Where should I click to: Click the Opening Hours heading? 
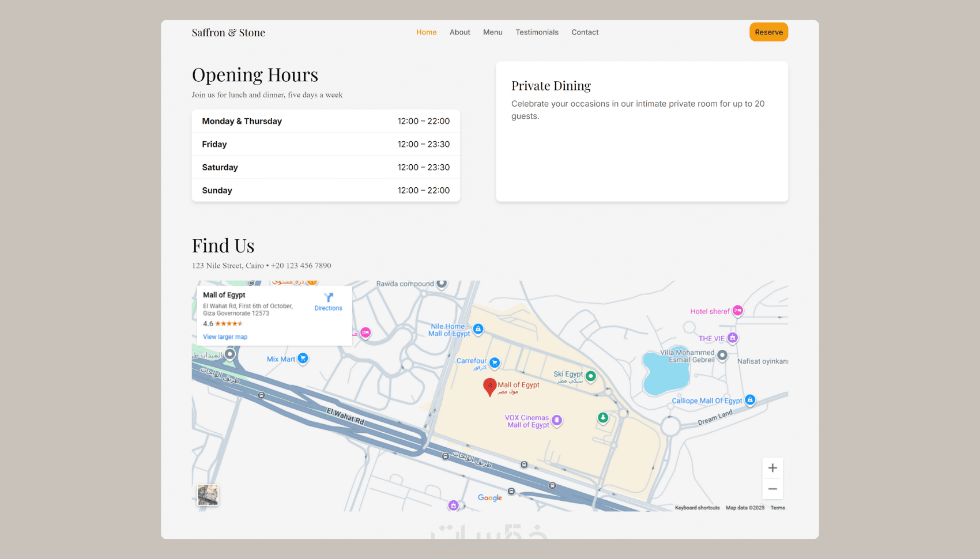click(x=255, y=75)
